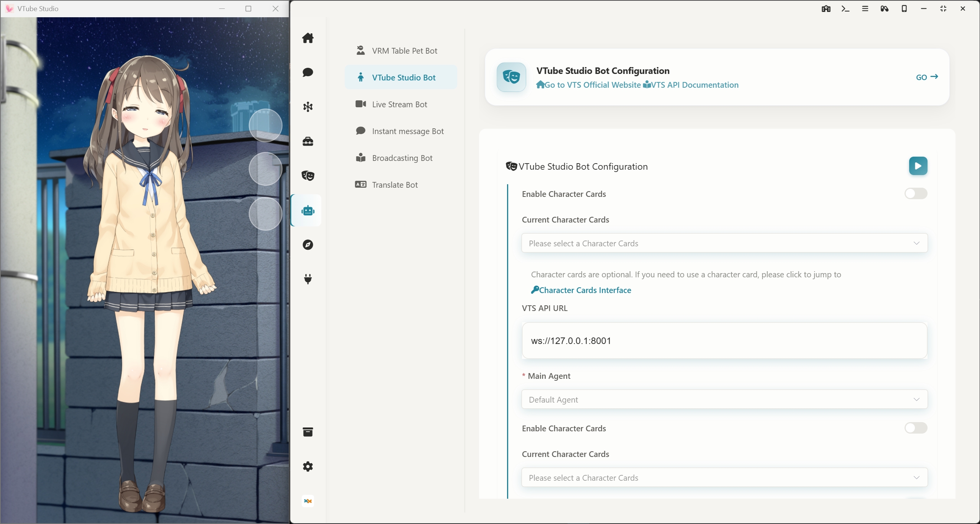Viewport: 980px width, 524px height.
Task: Maximize the VTube Studio window
Action: click(248, 8)
